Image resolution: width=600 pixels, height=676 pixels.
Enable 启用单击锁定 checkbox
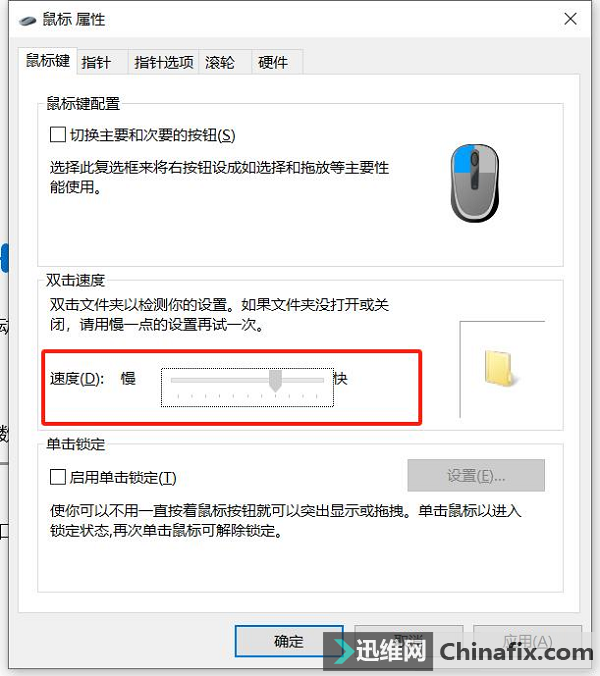58,477
